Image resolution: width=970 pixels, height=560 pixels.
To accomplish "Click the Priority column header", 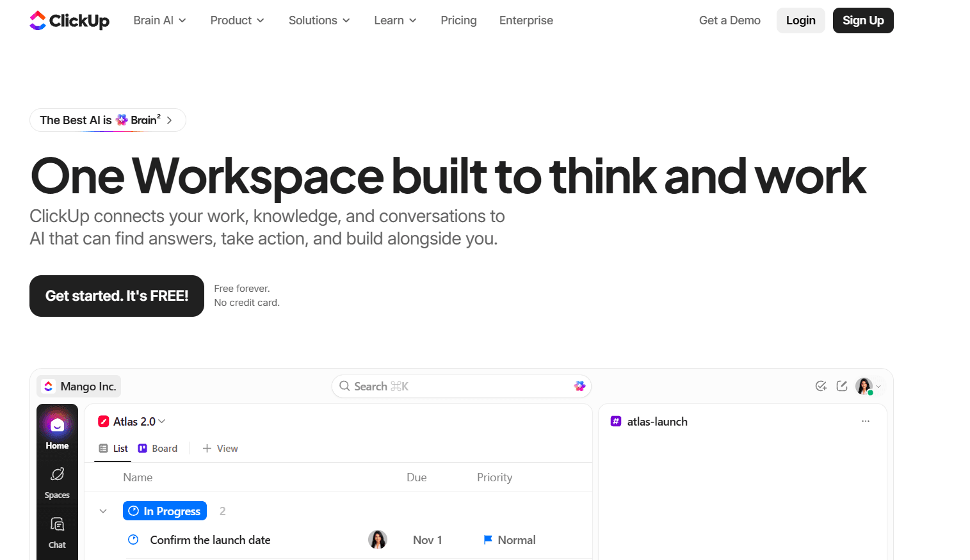I will tap(494, 477).
